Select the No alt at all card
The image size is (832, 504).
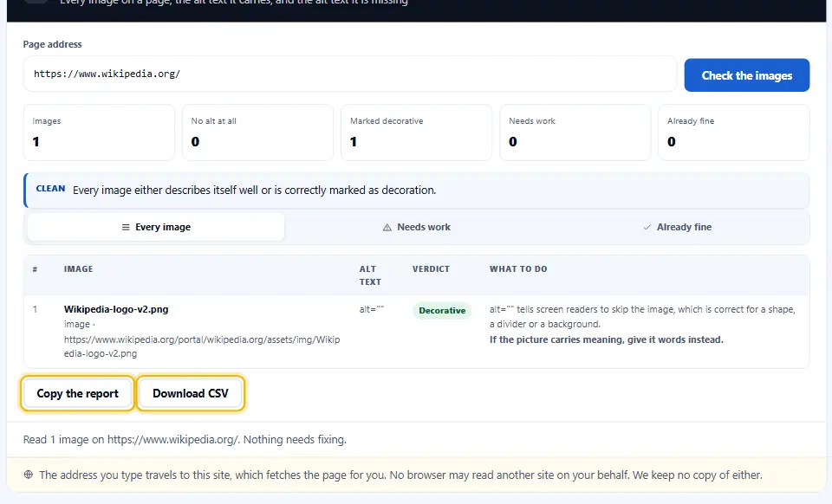[x=258, y=132]
